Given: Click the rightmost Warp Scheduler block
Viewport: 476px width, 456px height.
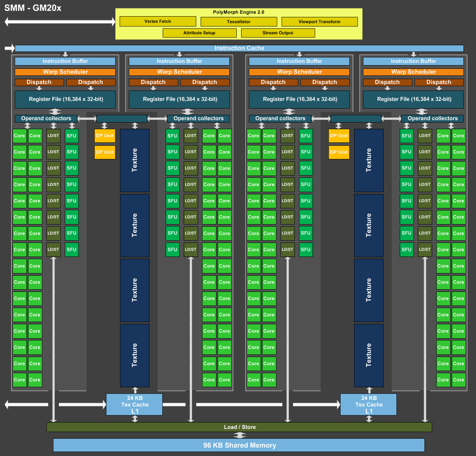Looking at the screenshot, I should point(413,72).
